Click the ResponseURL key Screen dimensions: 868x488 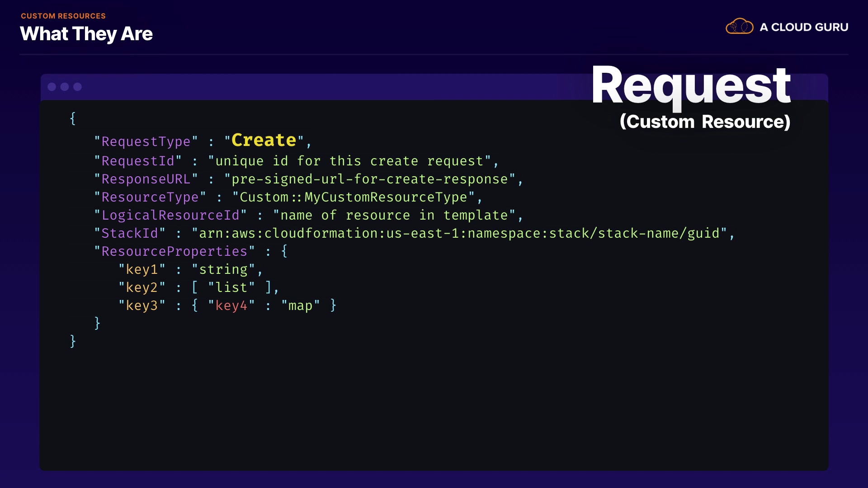[146, 179]
